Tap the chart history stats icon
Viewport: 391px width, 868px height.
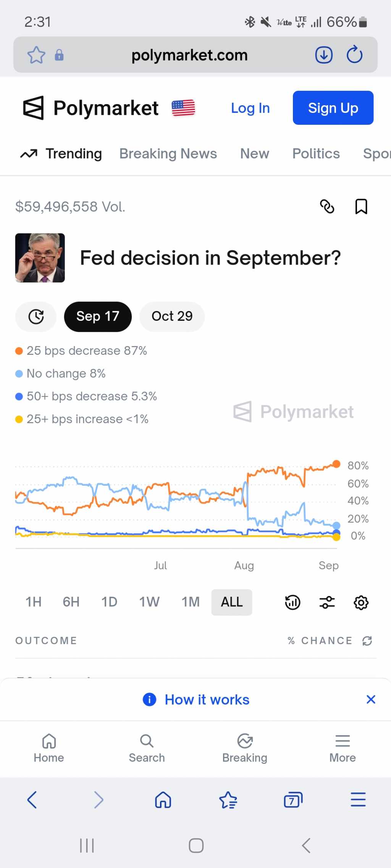pyautogui.click(x=292, y=602)
